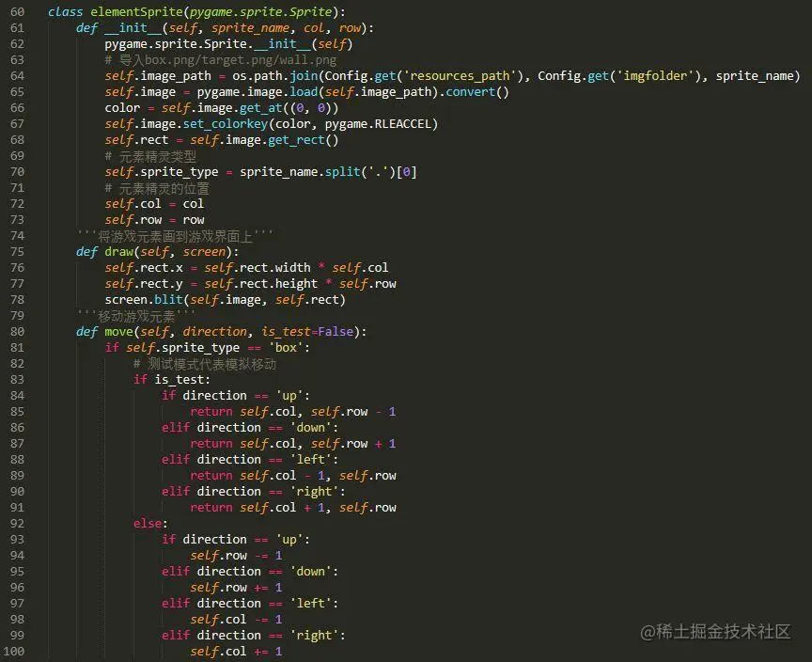This screenshot has height=662, width=812.
Task: Click gutter line number 60
Action: click(x=17, y=12)
